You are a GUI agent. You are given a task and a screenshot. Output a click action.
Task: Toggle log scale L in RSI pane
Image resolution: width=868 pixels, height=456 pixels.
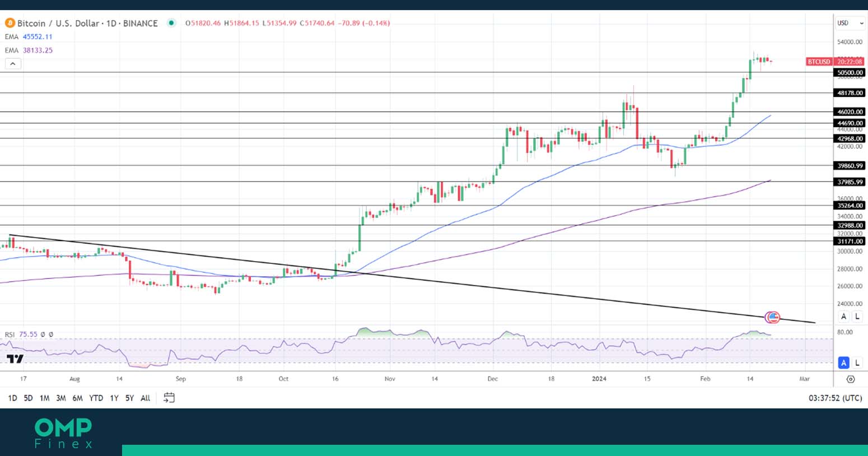[857, 362]
